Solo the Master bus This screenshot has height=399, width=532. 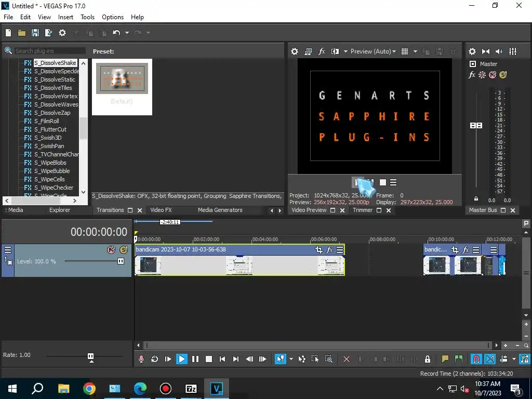(x=503, y=75)
